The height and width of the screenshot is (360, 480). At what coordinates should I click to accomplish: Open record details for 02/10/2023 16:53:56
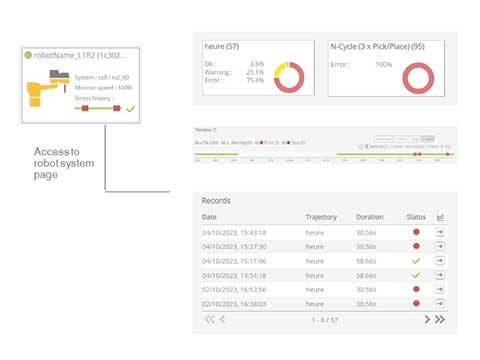440,289
